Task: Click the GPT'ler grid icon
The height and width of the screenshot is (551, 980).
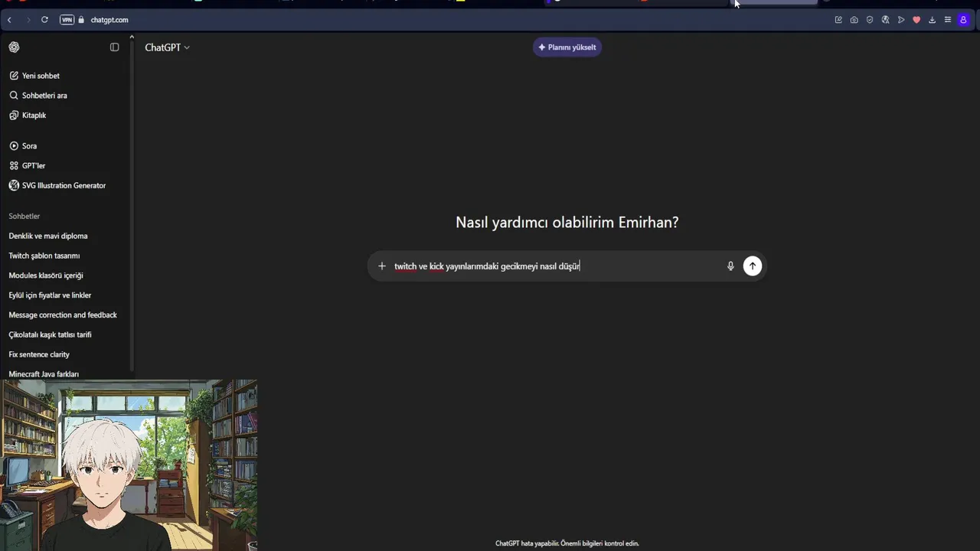Action: (14, 166)
